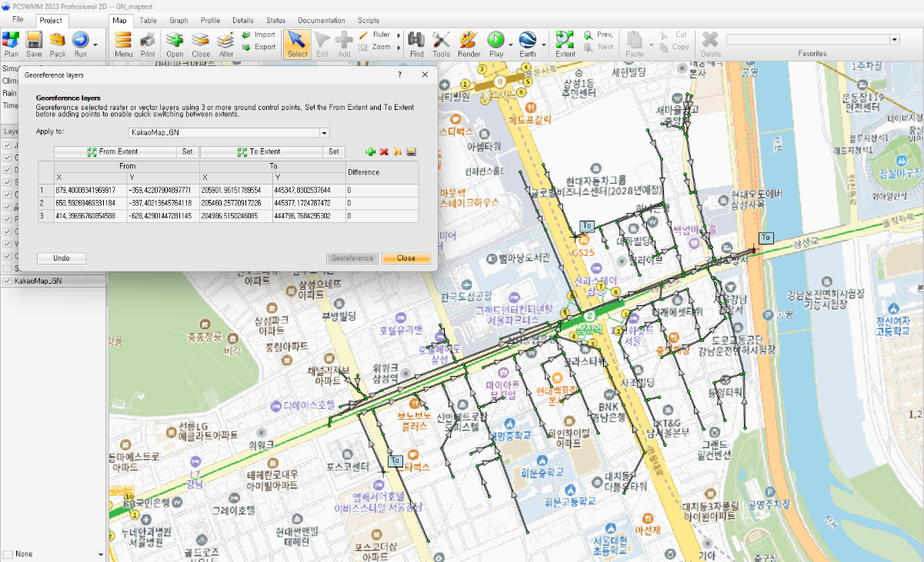Screen dimensions: 924x562
Task: Click the help question mark in Georeference dialog
Action: click(399, 75)
